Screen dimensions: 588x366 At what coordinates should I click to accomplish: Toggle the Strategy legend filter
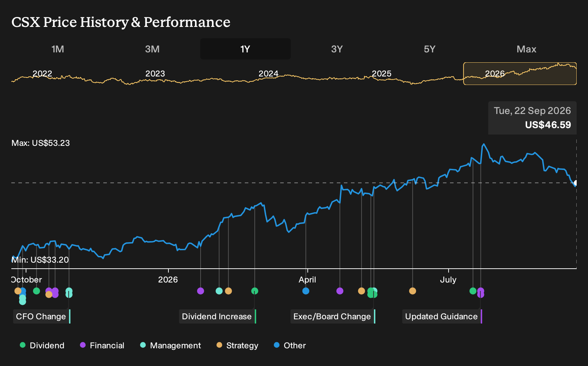tap(237, 345)
